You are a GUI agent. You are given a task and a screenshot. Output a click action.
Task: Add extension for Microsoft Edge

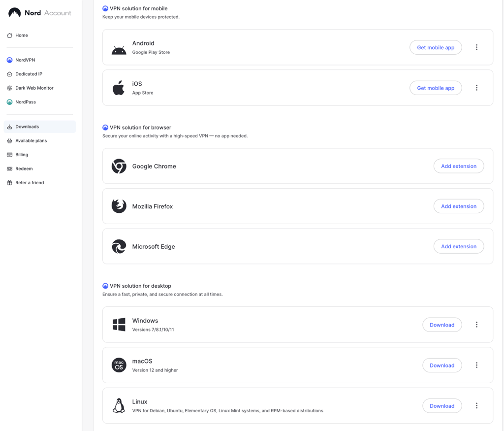coord(459,246)
